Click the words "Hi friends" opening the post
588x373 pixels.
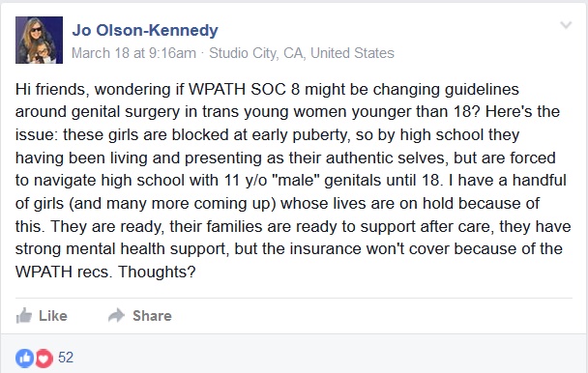[x=52, y=90]
